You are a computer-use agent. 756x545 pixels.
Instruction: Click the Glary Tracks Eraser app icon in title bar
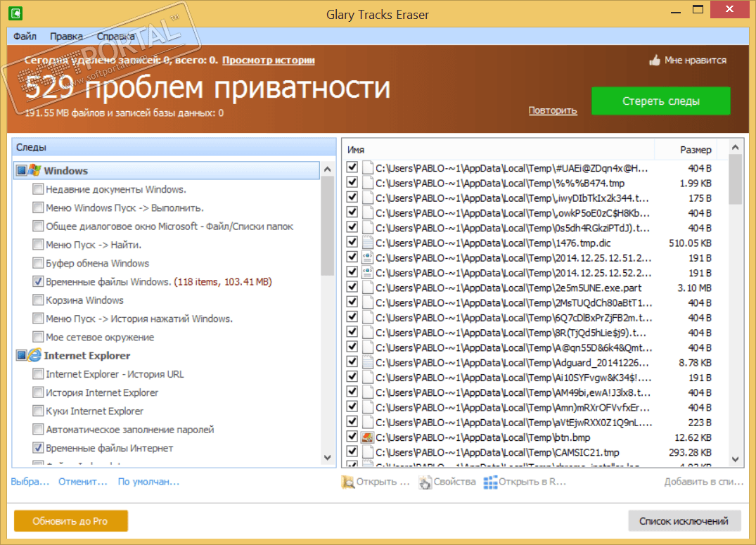pyautogui.click(x=15, y=13)
